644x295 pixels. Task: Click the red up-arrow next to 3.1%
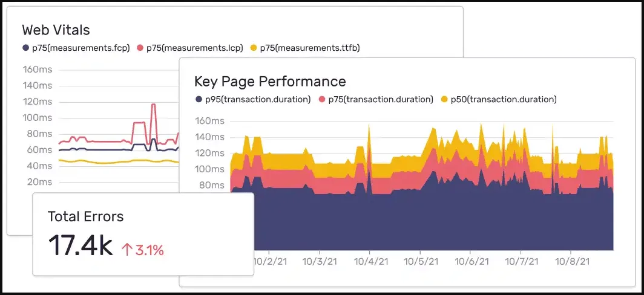coord(127,250)
